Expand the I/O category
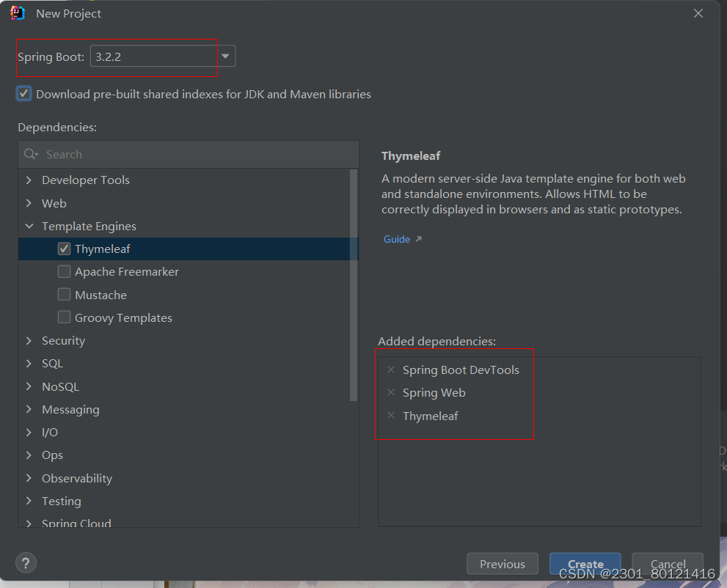Image resolution: width=727 pixels, height=588 pixels. 29,433
